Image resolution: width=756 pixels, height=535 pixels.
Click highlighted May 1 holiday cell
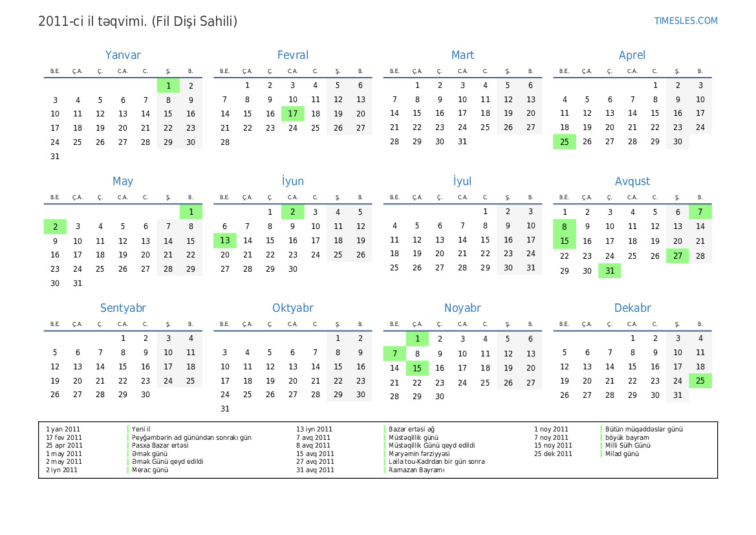tap(191, 212)
